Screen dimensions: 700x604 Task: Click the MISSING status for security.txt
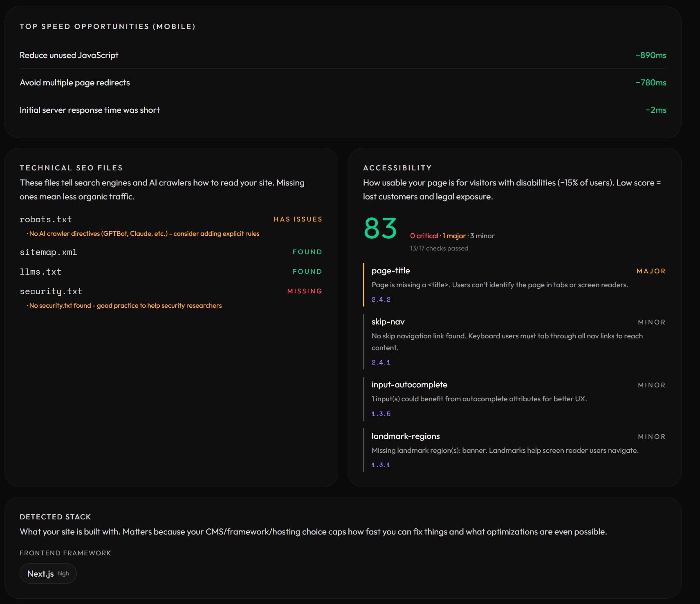tap(305, 291)
